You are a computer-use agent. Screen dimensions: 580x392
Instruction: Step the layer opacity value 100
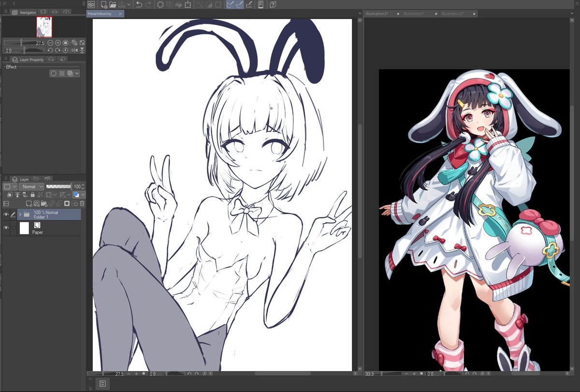[83, 187]
